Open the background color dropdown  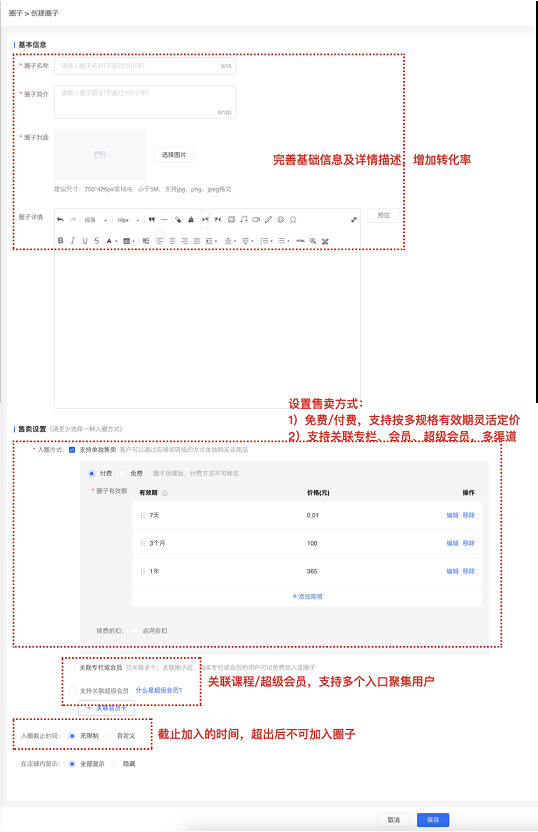[128, 241]
